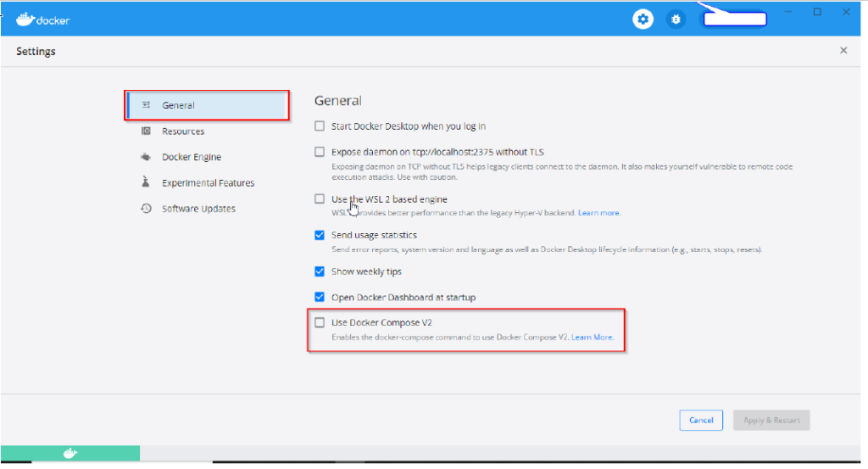Screen dimensions: 868x469
Task: Click whale icon in bottom status bar
Action: [x=70, y=454]
